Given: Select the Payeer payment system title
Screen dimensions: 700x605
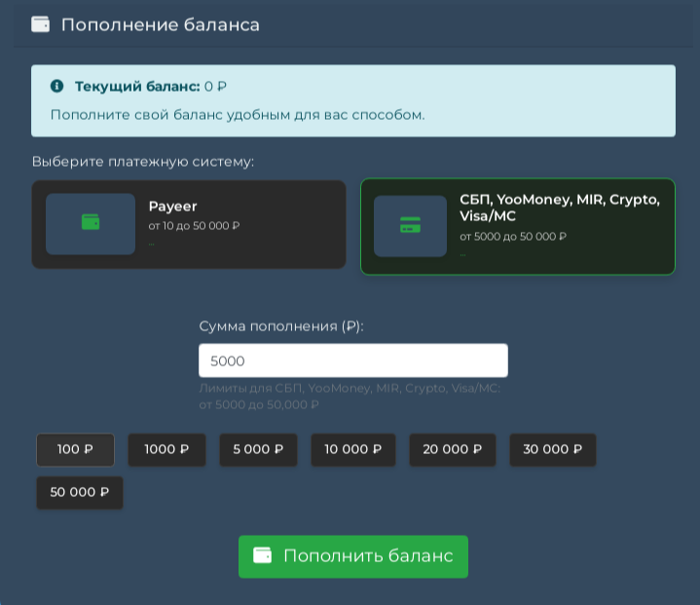Looking at the screenshot, I should tap(172, 207).
